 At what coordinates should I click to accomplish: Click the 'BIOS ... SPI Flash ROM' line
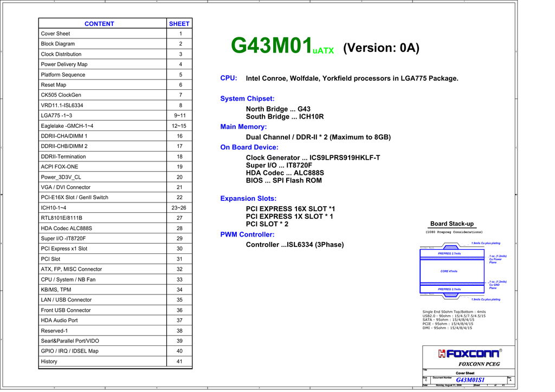(284, 180)
